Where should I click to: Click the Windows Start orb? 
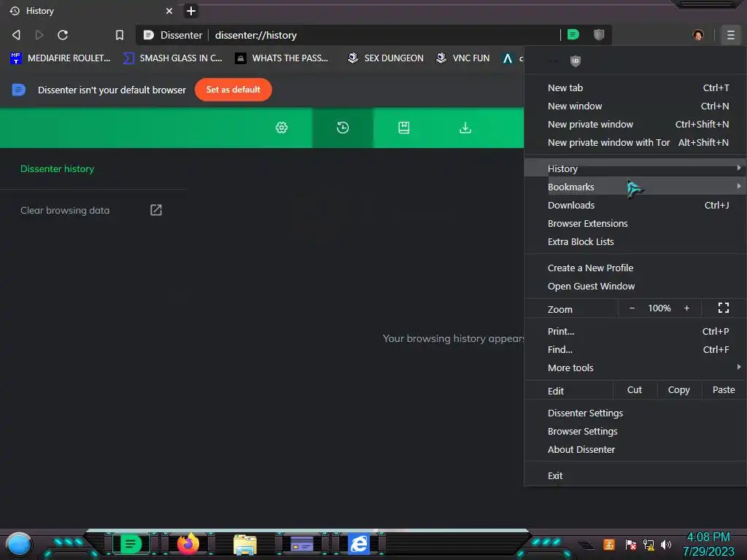[x=18, y=544]
